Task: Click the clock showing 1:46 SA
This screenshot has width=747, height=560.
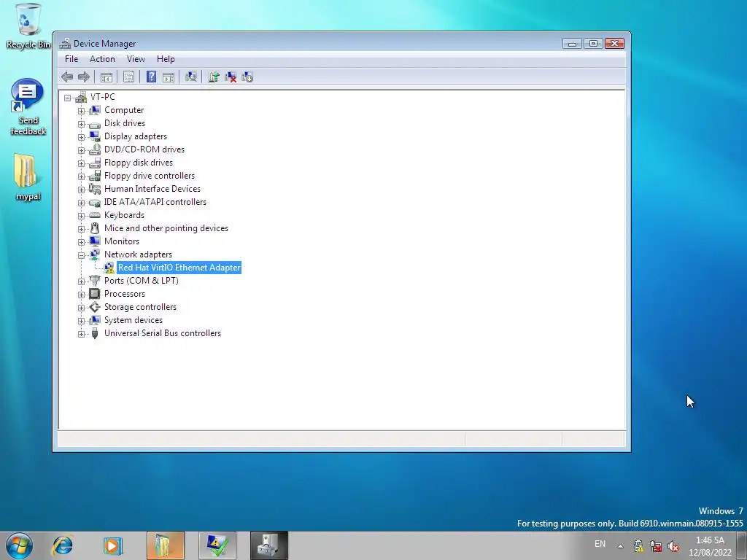Action: tap(710, 546)
